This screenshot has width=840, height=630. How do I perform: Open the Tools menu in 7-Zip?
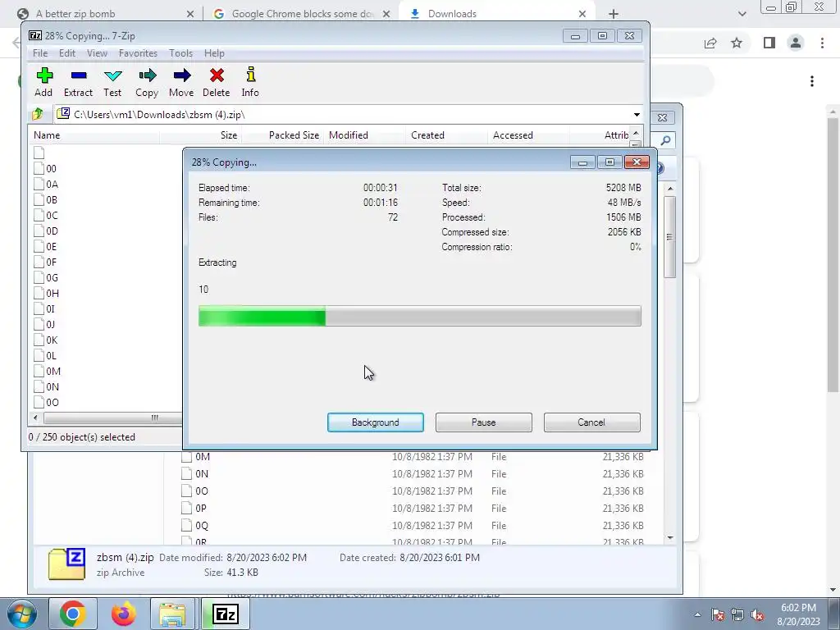[180, 53]
